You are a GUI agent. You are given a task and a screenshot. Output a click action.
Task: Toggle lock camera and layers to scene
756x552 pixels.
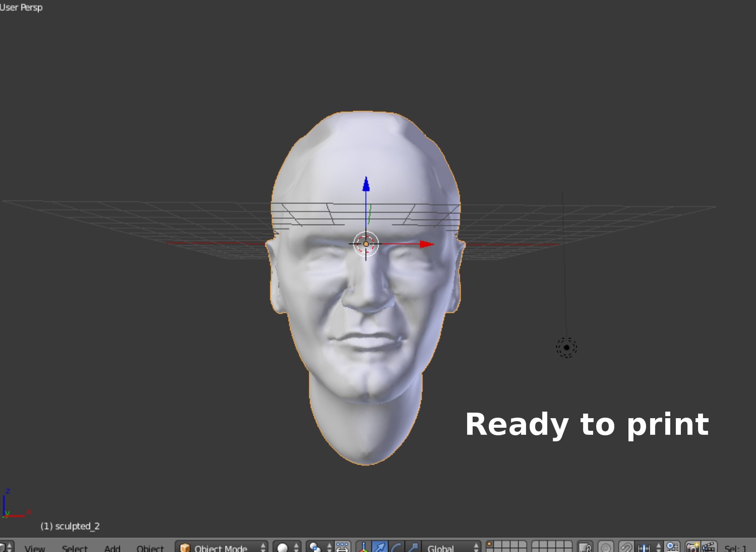pos(585,547)
